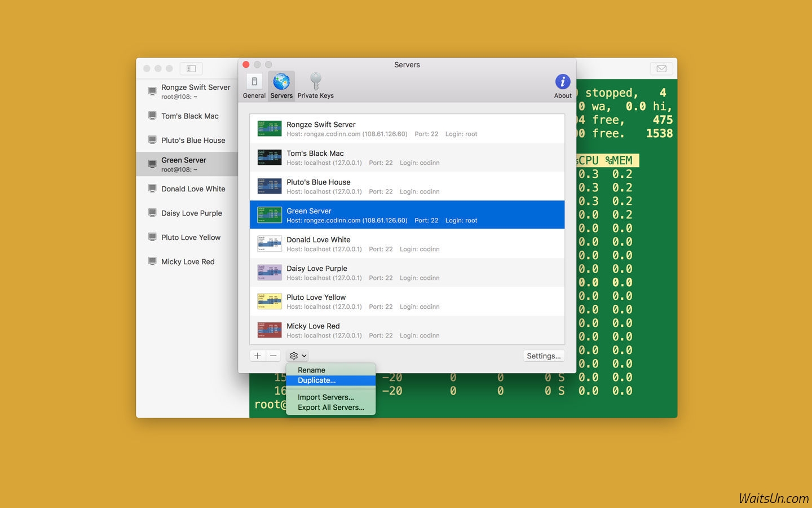This screenshot has width=812, height=508.
Task: Toggle the sidebar with the toolbar icon
Action: (x=191, y=69)
